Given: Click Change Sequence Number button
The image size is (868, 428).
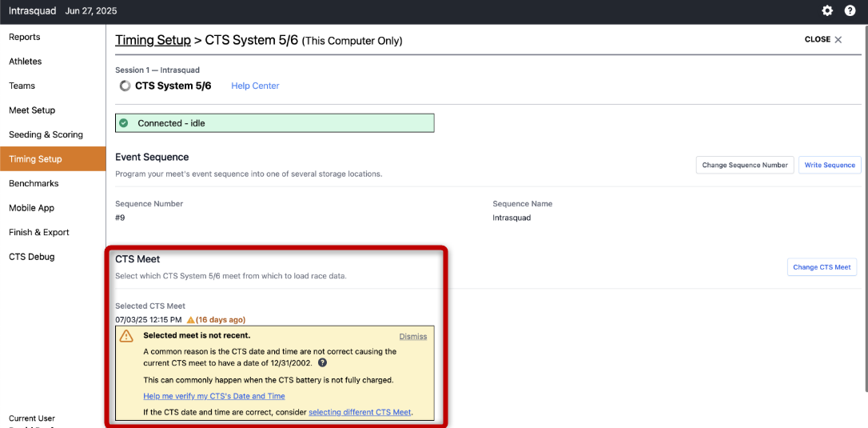Looking at the screenshot, I should tap(745, 165).
